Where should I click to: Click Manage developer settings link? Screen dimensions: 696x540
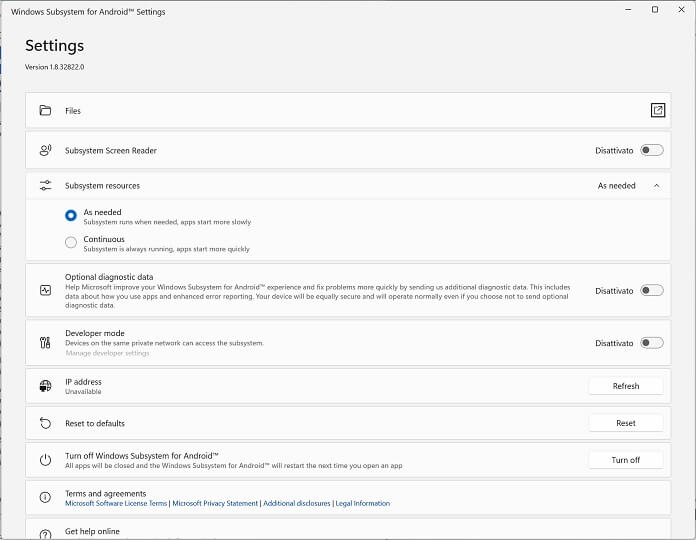click(107, 353)
